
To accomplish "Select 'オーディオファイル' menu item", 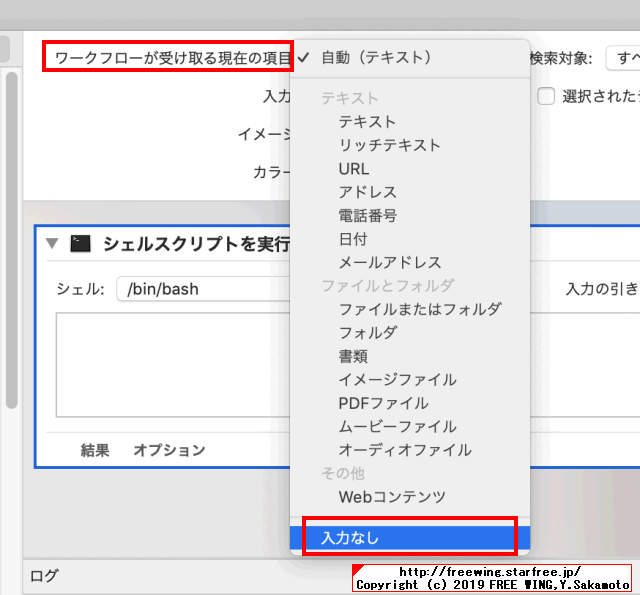I will tap(410, 450).
